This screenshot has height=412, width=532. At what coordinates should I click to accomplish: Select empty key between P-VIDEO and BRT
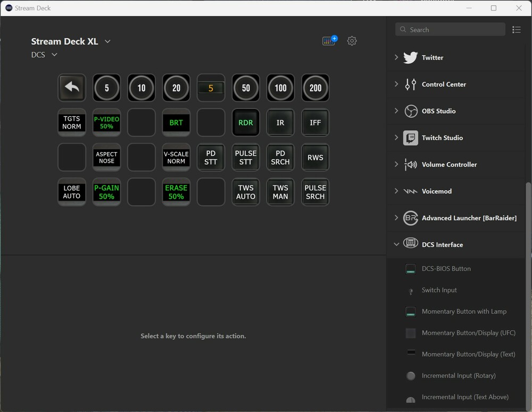tap(141, 122)
